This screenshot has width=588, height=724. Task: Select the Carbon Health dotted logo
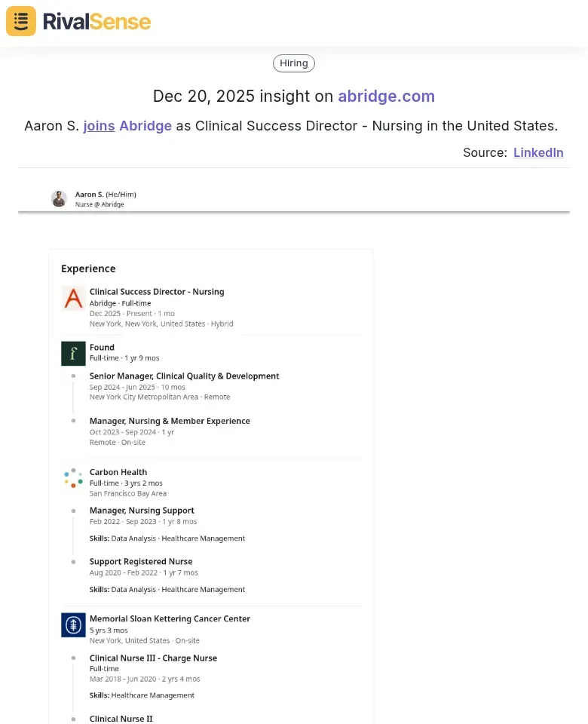click(73, 477)
